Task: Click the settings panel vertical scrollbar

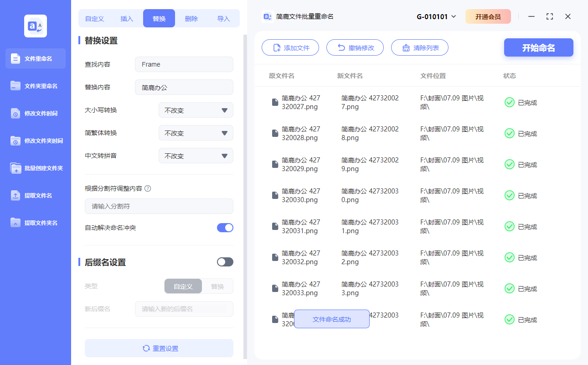Action: point(245,196)
